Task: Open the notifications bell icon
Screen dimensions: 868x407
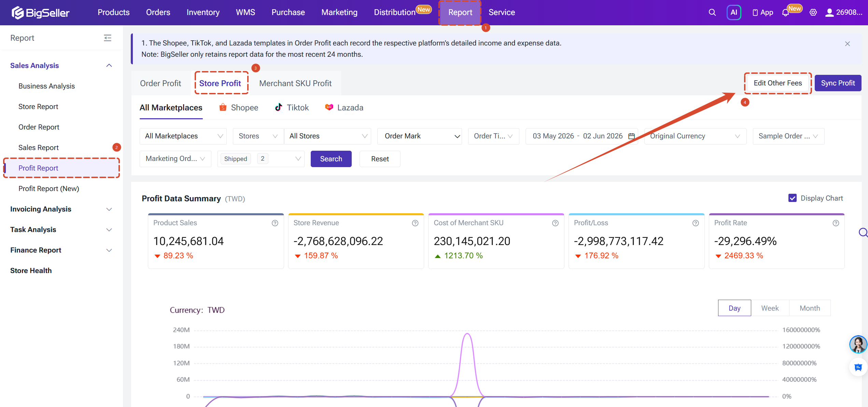Action: coord(785,13)
